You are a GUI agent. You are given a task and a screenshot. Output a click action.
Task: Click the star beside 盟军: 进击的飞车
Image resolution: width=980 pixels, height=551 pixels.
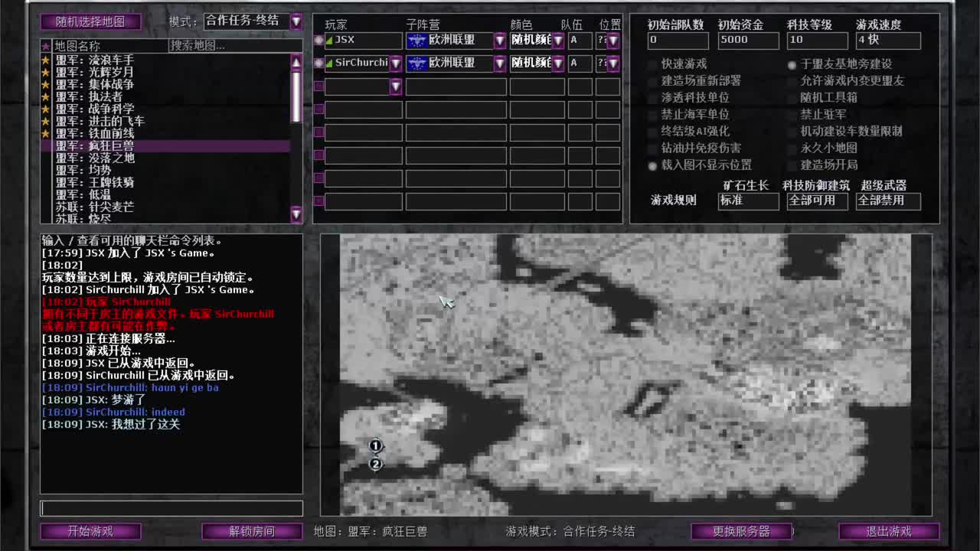click(x=46, y=121)
